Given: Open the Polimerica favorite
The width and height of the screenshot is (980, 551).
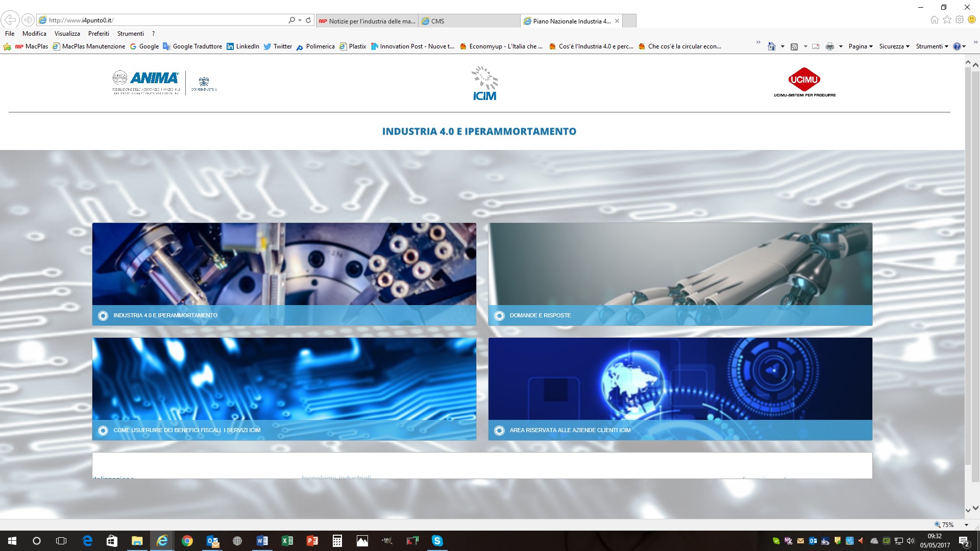Looking at the screenshot, I should pyautogui.click(x=315, y=46).
